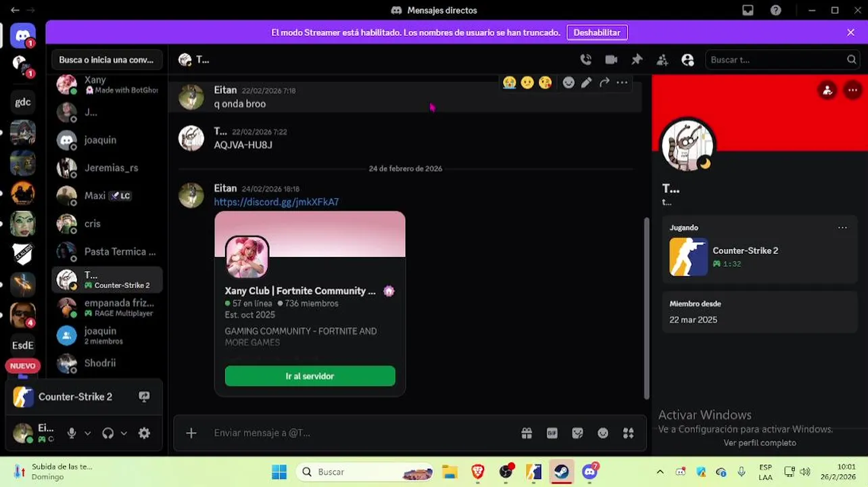Open activity options menu next to Jugando
The image size is (868, 487).
tap(842, 227)
